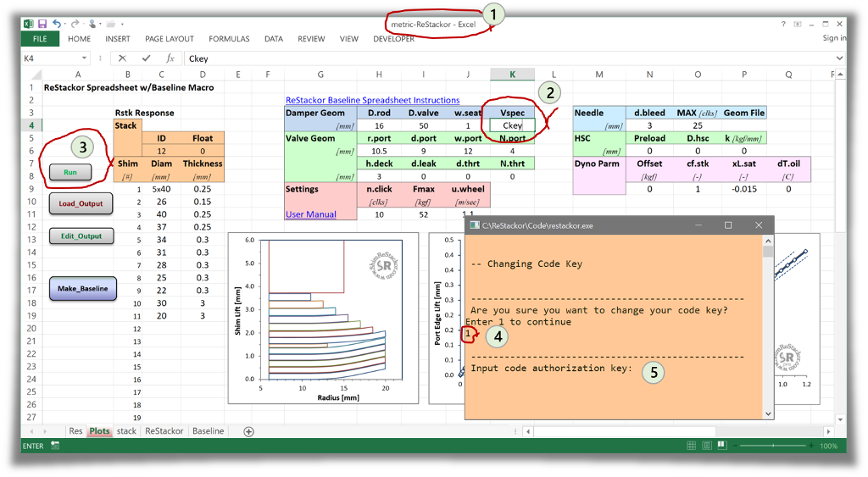The width and height of the screenshot is (868, 477).
Task: Click the Run macro button
Action: [70, 172]
